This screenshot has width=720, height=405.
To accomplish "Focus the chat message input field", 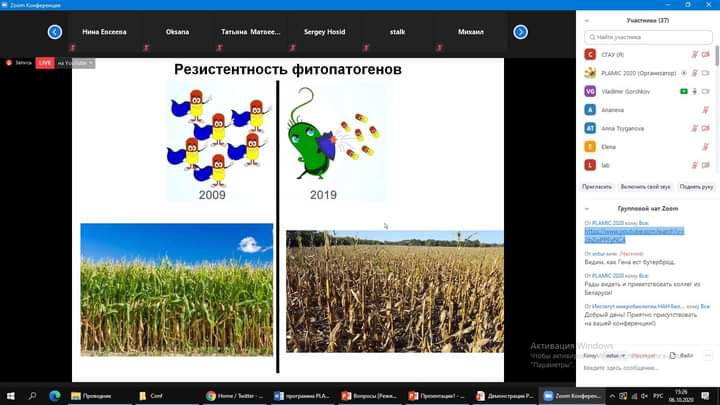I will [x=645, y=368].
